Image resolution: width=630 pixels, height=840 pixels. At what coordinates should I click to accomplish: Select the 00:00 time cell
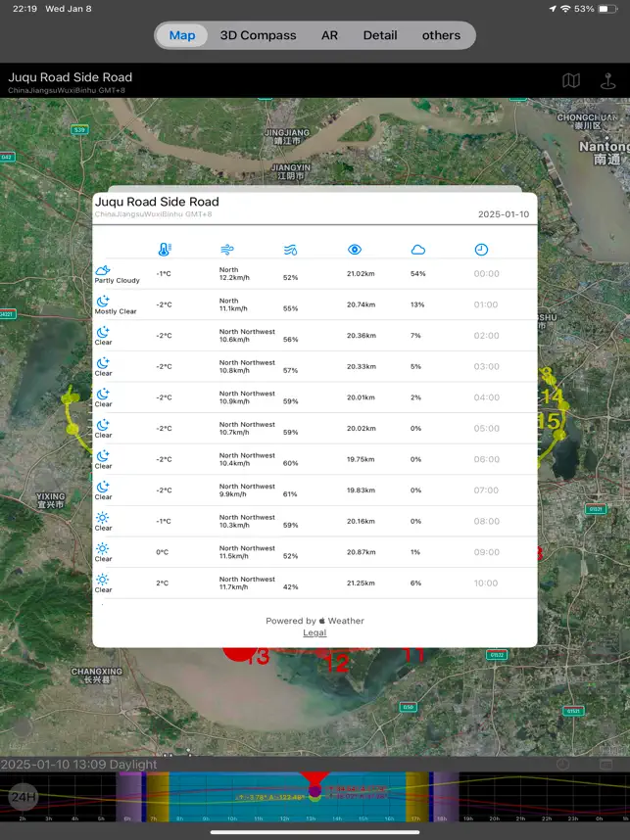[486, 274]
